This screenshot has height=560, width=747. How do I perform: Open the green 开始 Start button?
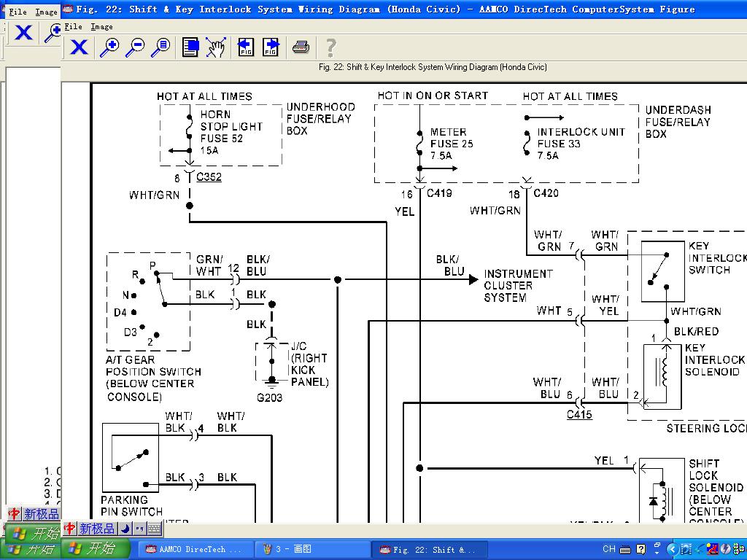[95, 548]
